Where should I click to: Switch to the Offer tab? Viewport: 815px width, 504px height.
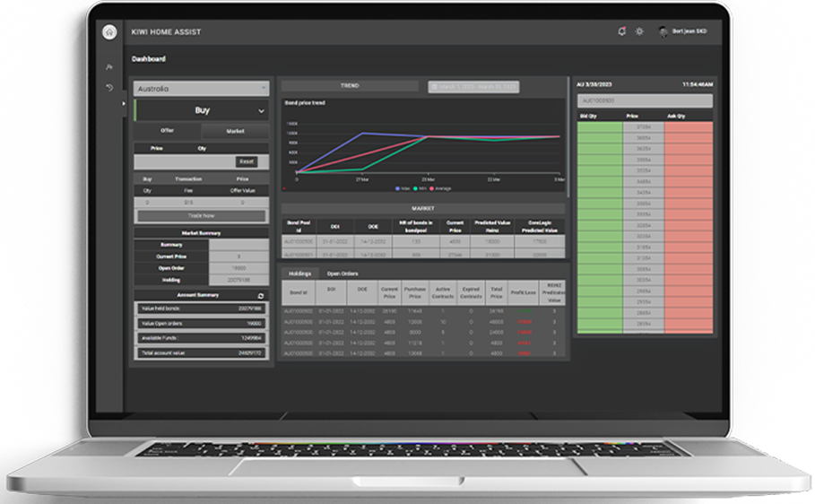coord(168,131)
